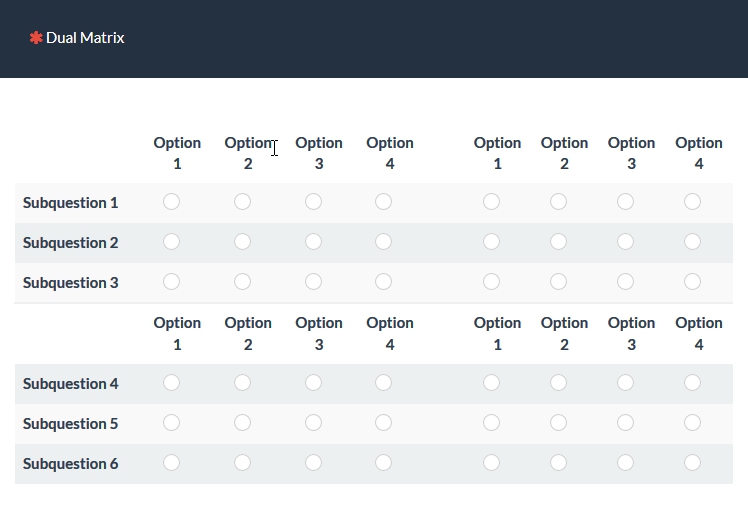Select Option 3 for Subquestion 2 in right matrix
The height and width of the screenshot is (519, 748).
tap(625, 242)
